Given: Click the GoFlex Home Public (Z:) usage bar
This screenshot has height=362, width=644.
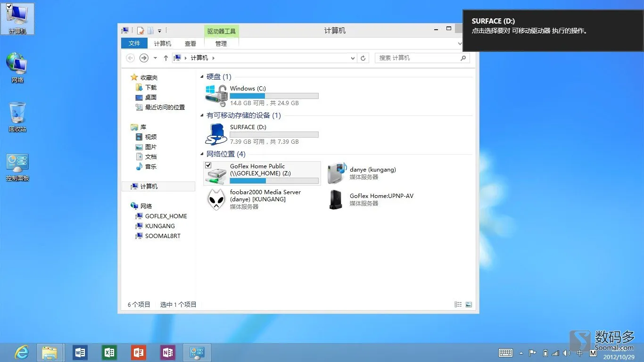Looking at the screenshot, I should click(274, 181).
